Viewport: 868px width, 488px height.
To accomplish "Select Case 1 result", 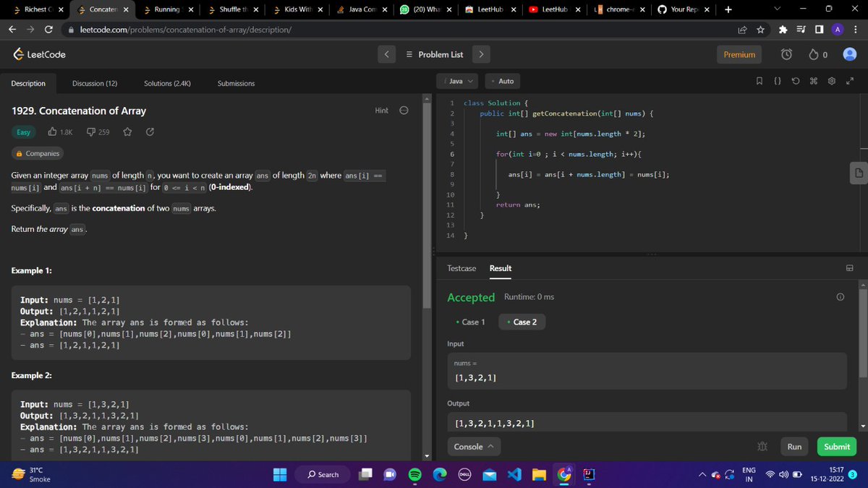I will pyautogui.click(x=470, y=322).
